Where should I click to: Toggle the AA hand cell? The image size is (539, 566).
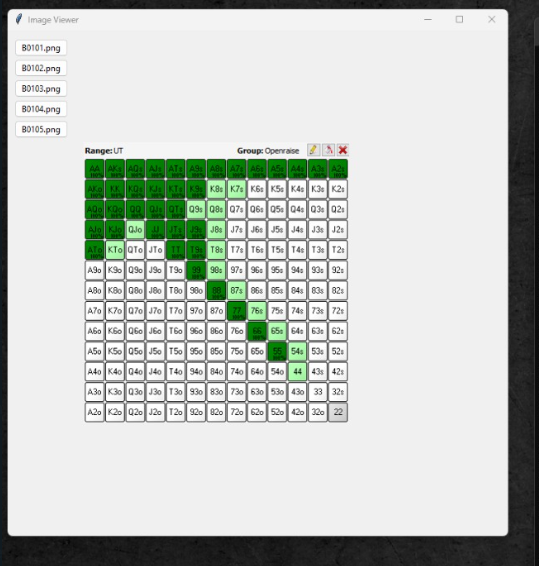[95, 169]
